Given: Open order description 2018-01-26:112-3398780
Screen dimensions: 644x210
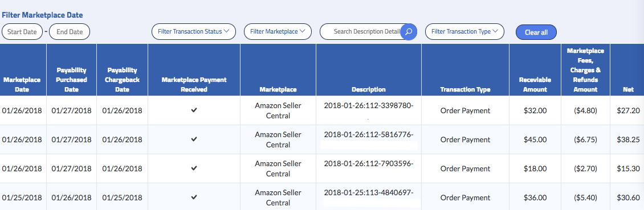Looking at the screenshot, I should (x=368, y=105).
